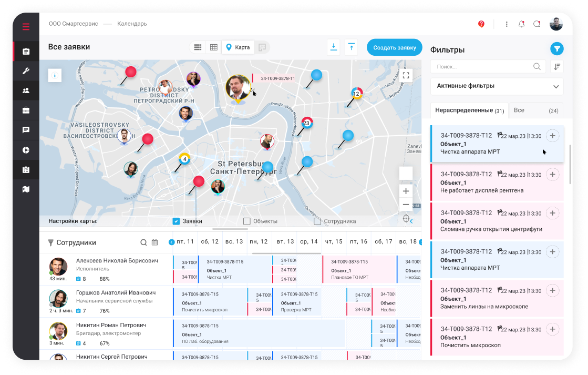Screen dimensions: 588x375
Task: Open the user profile avatar
Action: (x=556, y=24)
